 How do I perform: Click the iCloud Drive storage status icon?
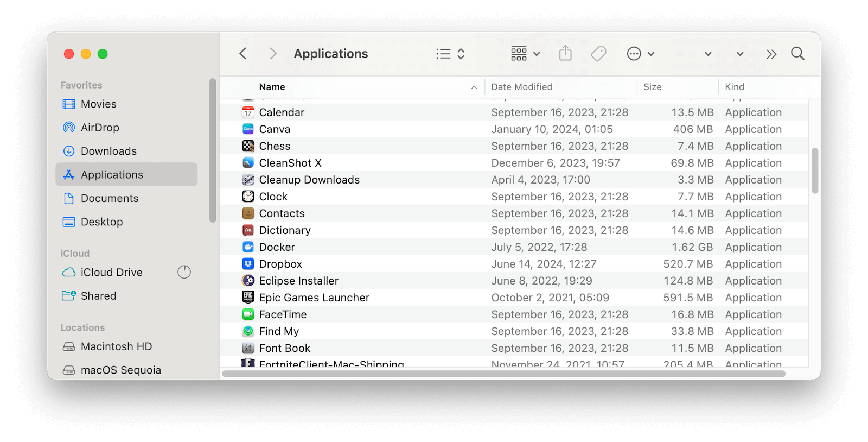[184, 272]
